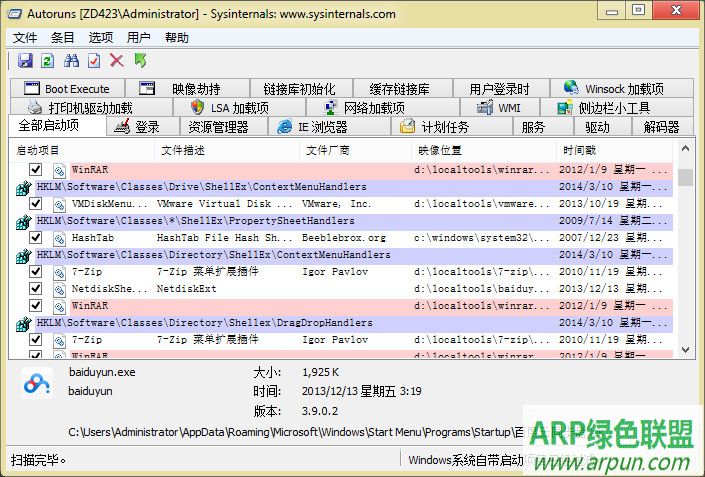The width and height of the screenshot is (705, 477).
Task: Click the baiduyun icon in details pane
Action: point(36,383)
